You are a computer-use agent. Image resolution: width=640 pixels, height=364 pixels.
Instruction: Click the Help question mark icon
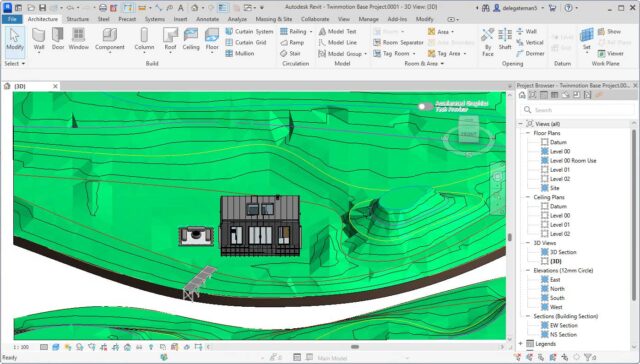(569, 8)
